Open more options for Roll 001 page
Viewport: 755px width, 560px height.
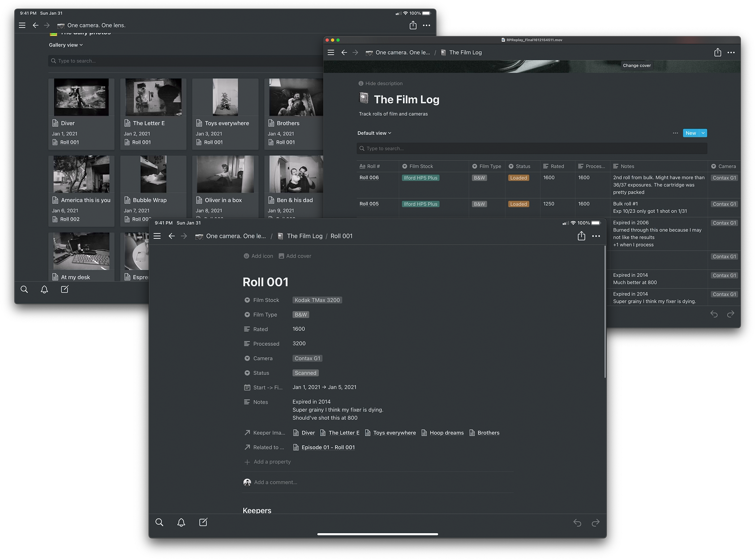pyautogui.click(x=596, y=236)
